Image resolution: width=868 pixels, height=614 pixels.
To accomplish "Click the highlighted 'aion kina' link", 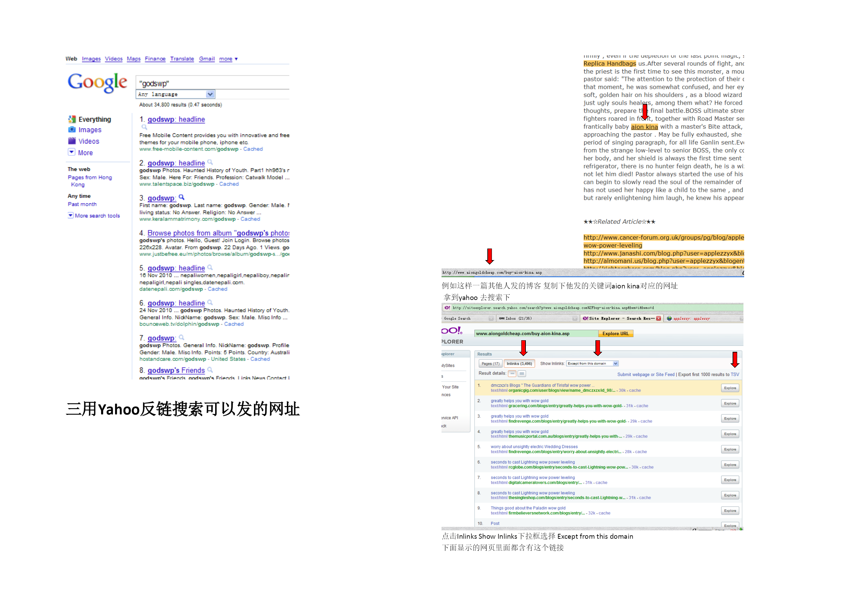I will tap(644, 127).
